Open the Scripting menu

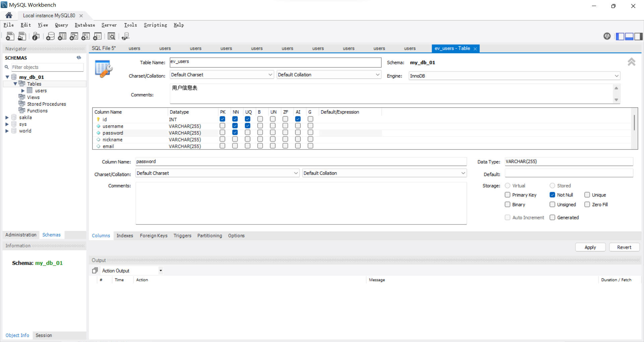click(x=155, y=25)
